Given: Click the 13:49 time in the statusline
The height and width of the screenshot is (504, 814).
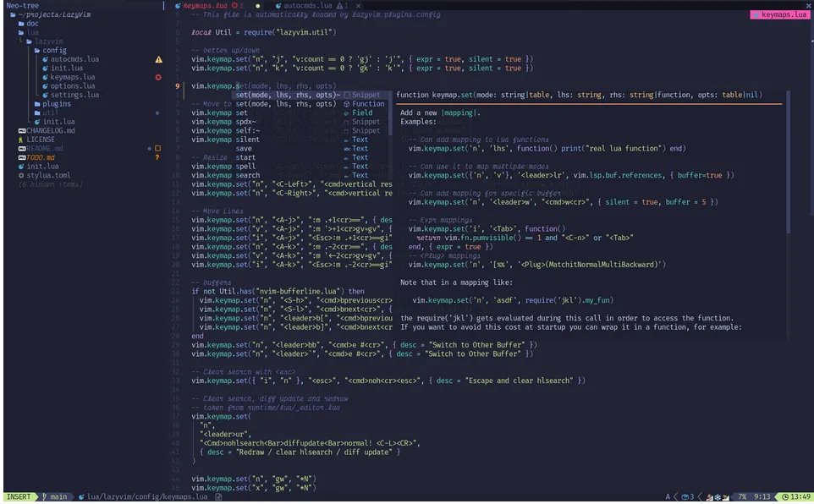Looking at the screenshot, I should 800,496.
